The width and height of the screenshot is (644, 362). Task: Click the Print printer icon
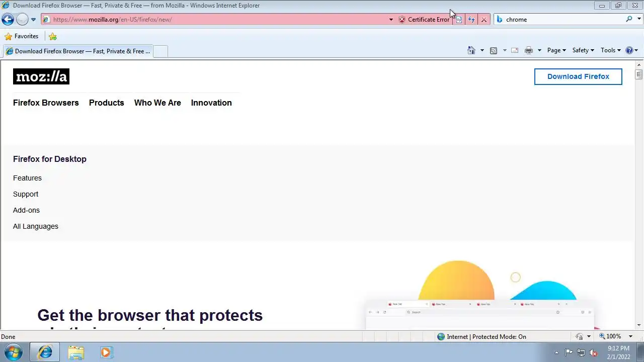[529, 50]
